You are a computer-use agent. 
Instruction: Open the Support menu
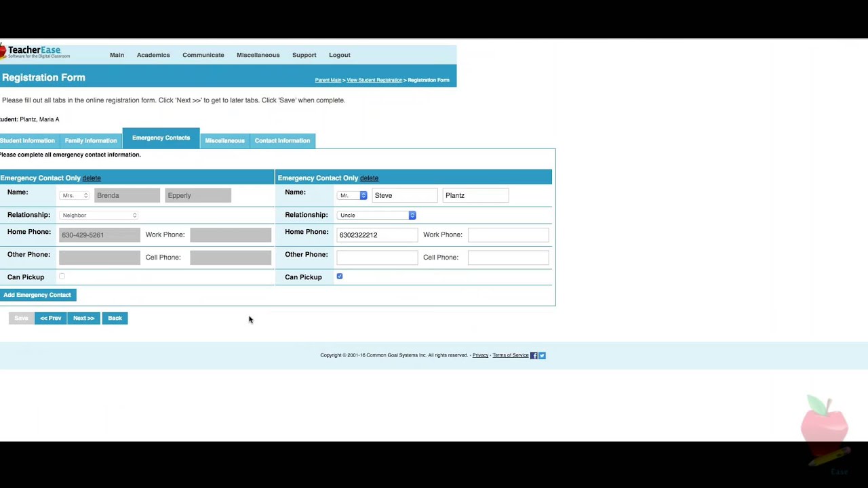[x=304, y=55]
